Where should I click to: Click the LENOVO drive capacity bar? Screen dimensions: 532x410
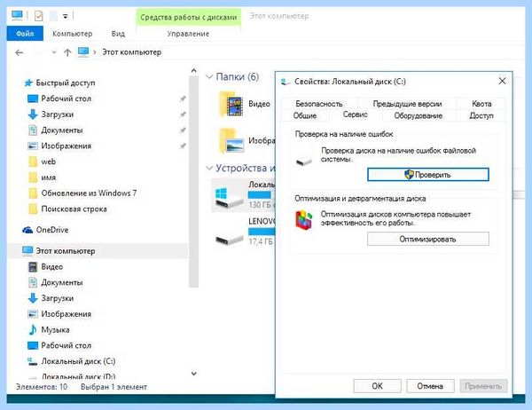point(262,232)
